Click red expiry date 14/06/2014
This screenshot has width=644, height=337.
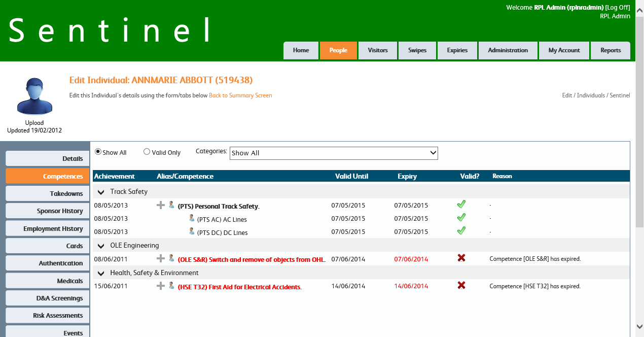(411, 286)
